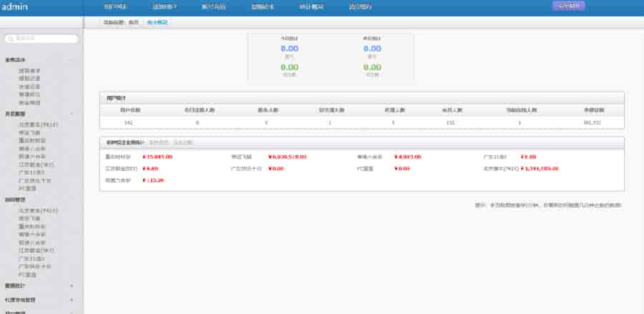This screenshot has height=314, width=644.
Task: Switch to the second gray tab beside 彩种投注金额统计
Action: point(158,142)
